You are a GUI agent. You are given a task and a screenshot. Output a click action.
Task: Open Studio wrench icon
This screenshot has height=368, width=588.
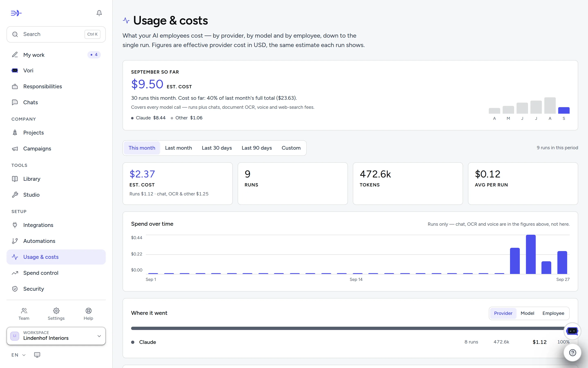tap(15, 195)
